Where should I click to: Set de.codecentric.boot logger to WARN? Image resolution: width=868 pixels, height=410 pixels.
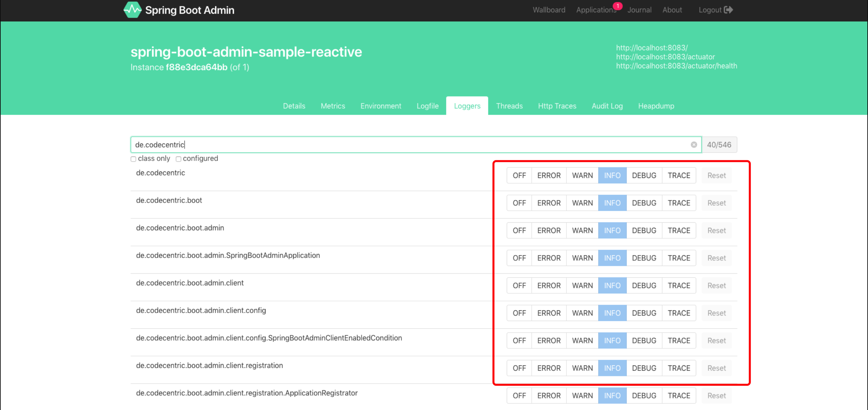click(582, 203)
